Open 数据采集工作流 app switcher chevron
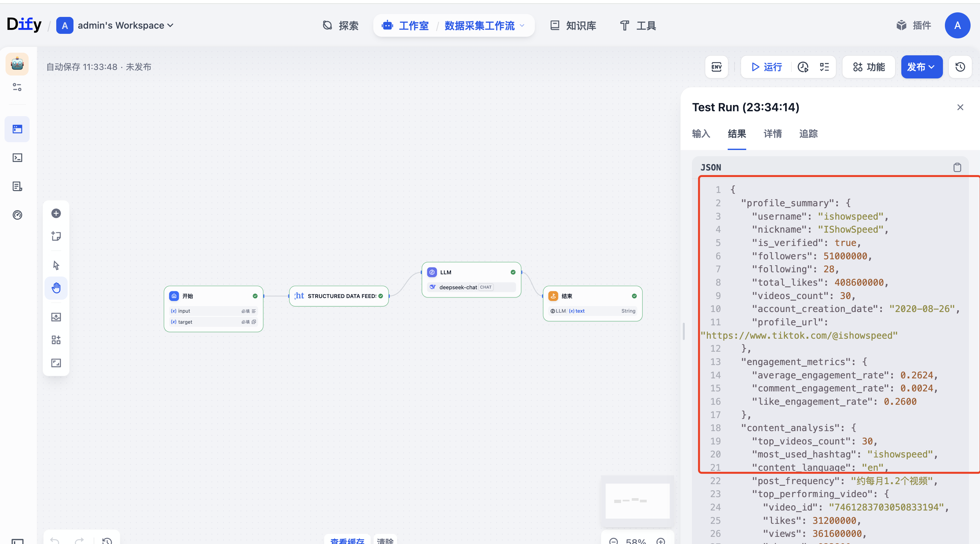Screen dimensions: 980x544 522,25
